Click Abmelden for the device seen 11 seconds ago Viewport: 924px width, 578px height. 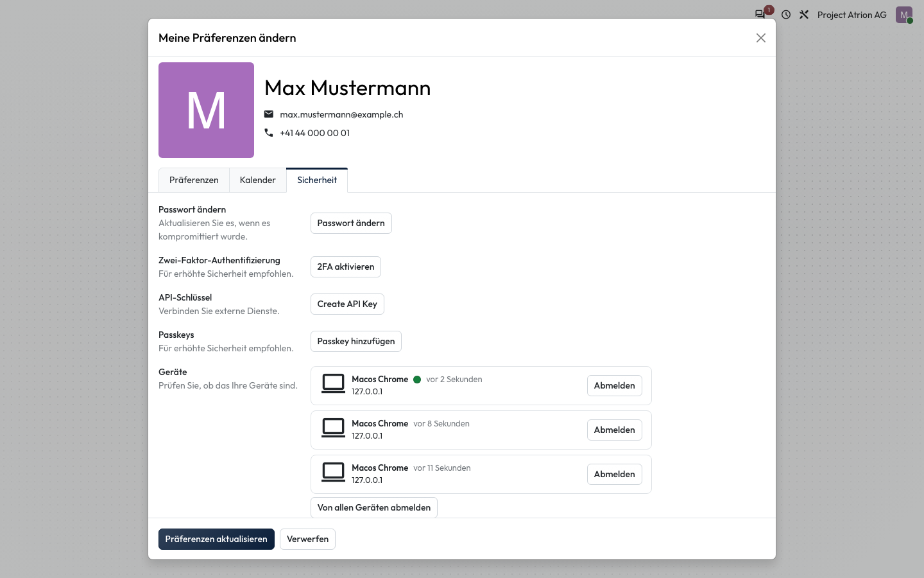[x=615, y=474]
